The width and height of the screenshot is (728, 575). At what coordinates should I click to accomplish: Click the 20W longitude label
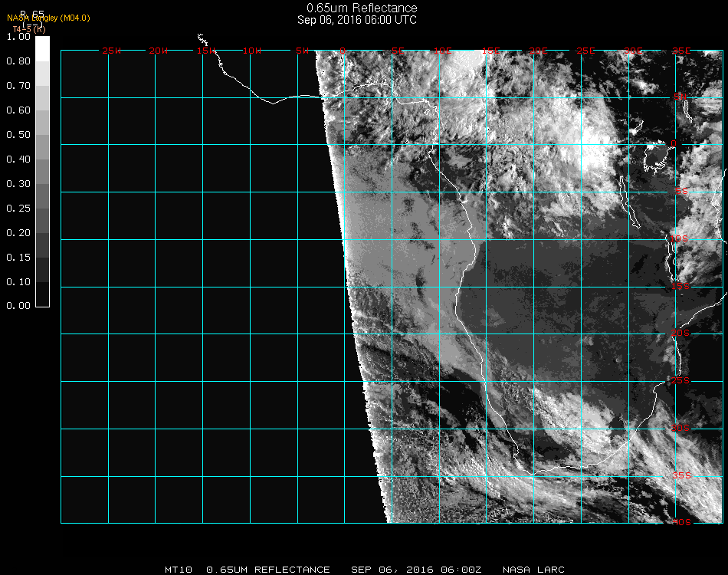click(159, 51)
